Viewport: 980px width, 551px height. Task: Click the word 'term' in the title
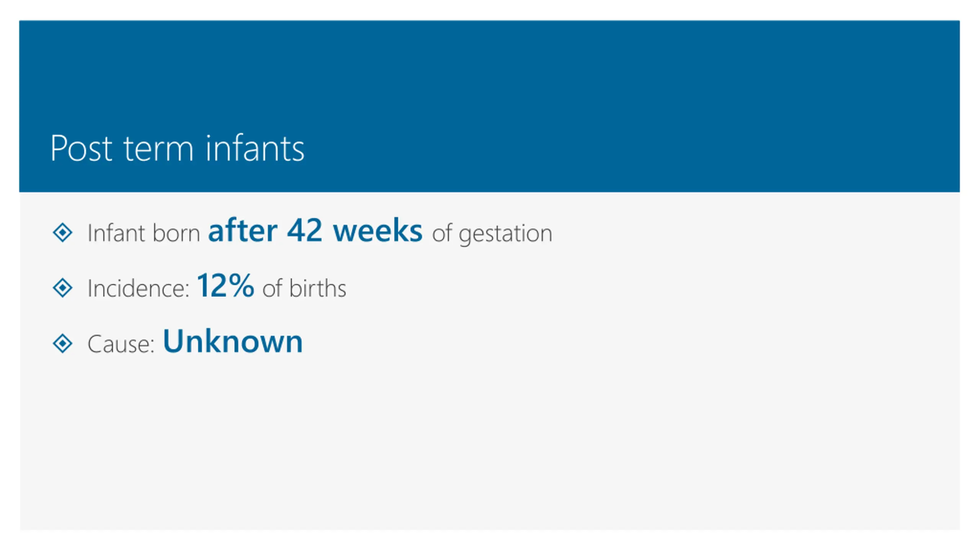(x=158, y=149)
